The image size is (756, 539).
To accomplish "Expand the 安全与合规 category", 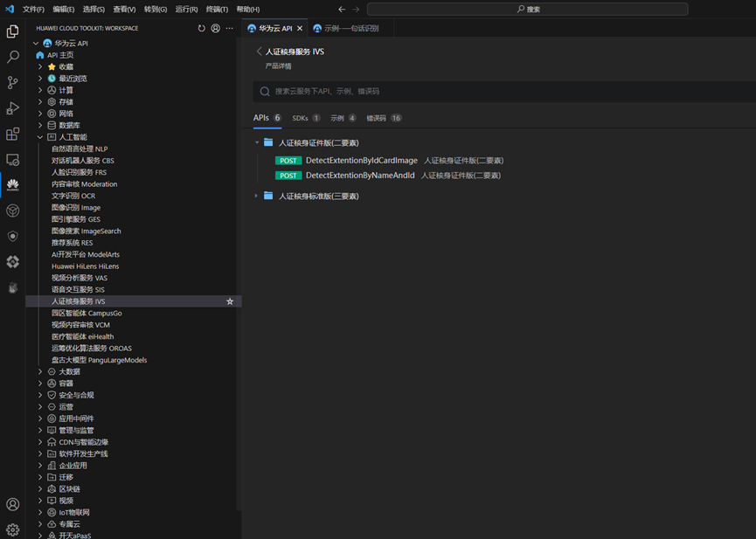I will [40, 395].
